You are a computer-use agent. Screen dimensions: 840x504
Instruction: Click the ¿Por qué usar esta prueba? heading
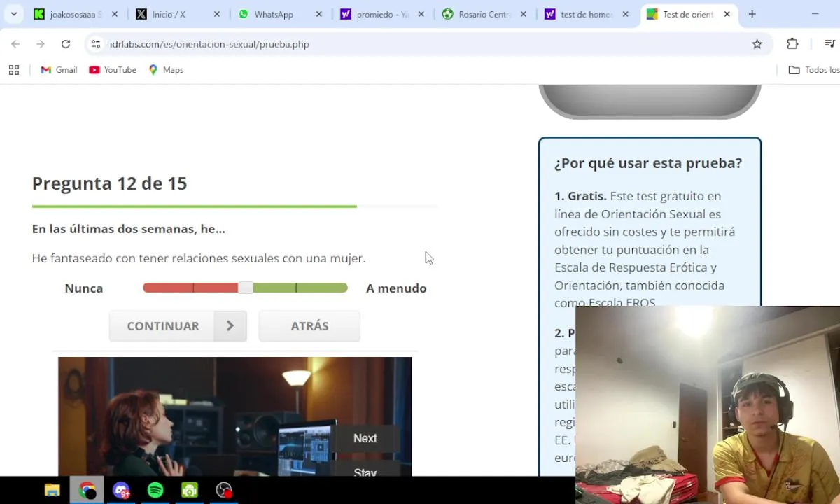click(648, 163)
